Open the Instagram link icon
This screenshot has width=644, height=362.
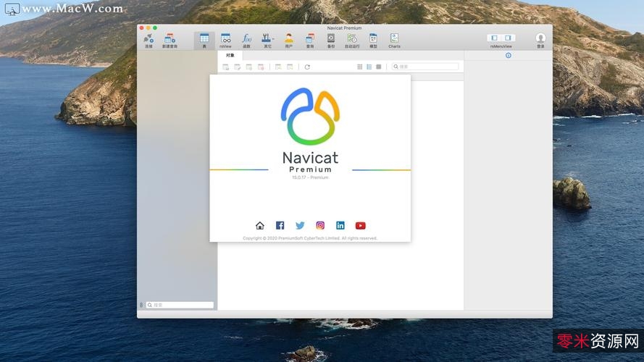[320, 225]
